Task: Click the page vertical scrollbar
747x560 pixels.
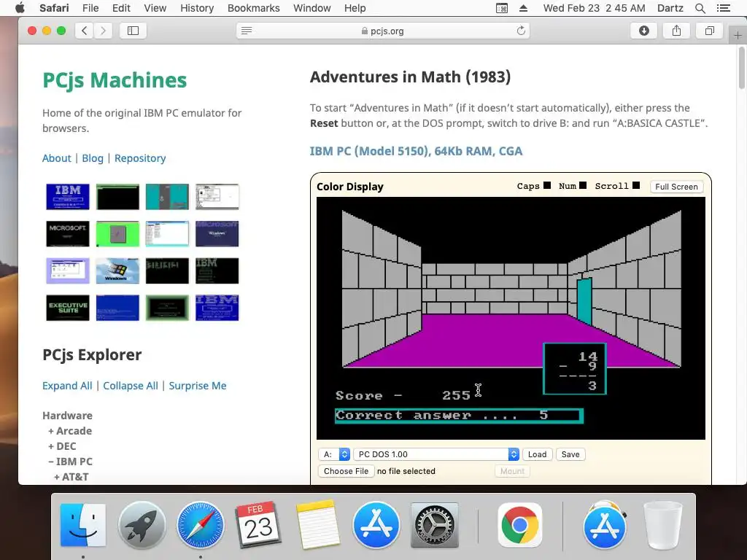Action: pyautogui.click(x=742, y=68)
